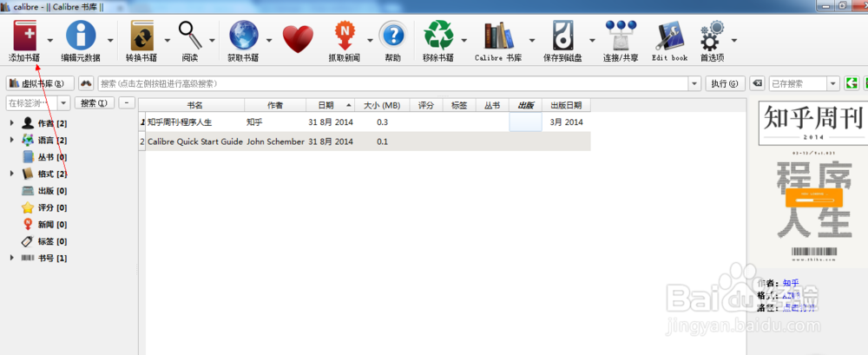
Task: Click the 路径 open-folder link in details
Action: [799, 306]
